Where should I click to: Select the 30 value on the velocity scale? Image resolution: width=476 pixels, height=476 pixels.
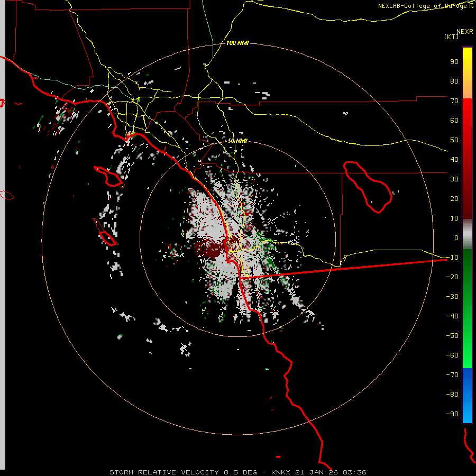[x=454, y=179]
